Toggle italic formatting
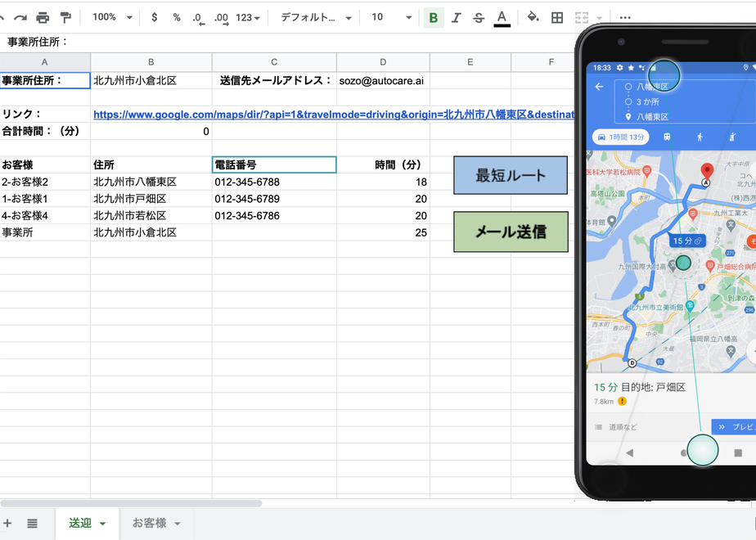 pos(456,18)
